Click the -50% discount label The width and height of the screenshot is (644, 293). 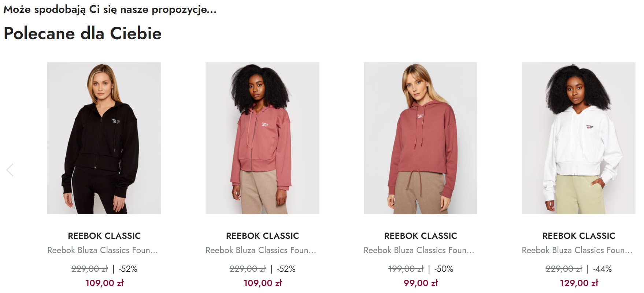(444, 269)
